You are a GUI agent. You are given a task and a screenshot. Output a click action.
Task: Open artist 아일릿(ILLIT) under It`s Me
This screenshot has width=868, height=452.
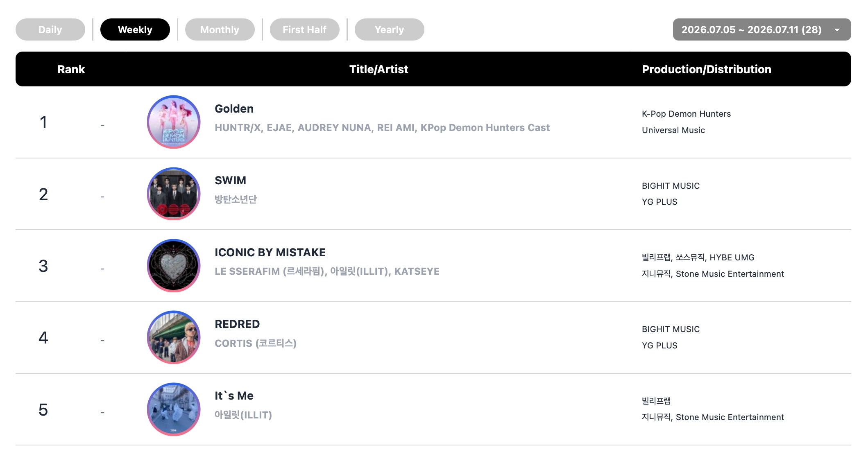(x=243, y=415)
